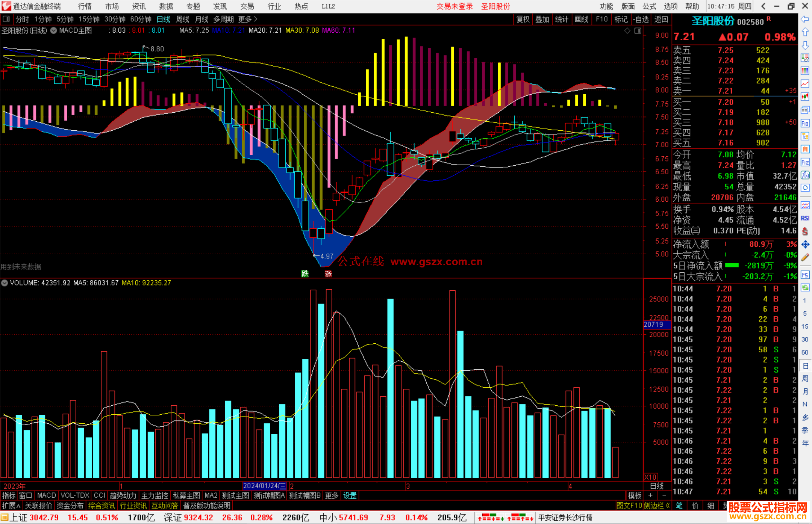Open the VOLUME indicator dropdown arrow

(x=5, y=283)
